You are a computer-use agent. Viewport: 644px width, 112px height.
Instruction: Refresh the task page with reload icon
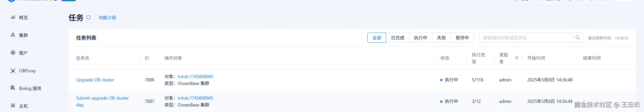(x=88, y=17)
